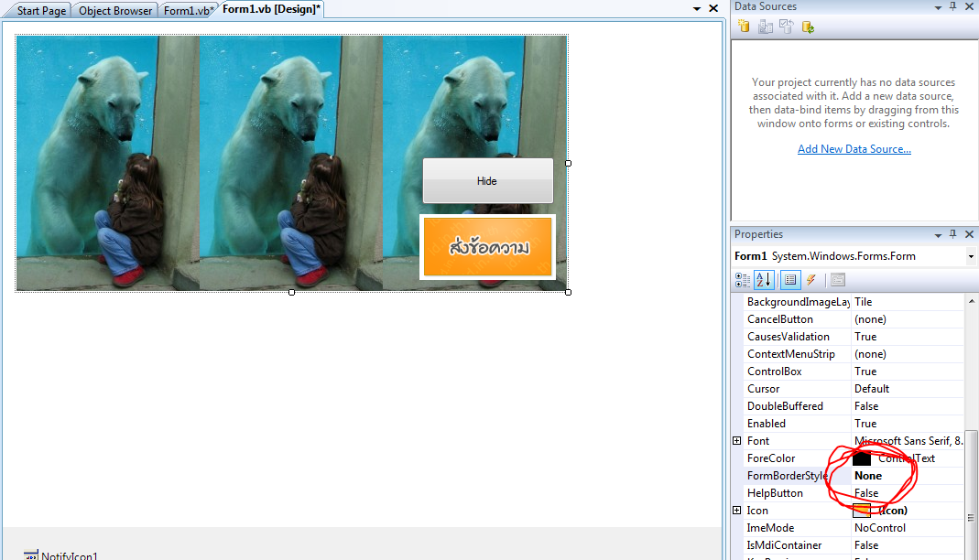Image resolution: width=979 pixels, height=560 pixels.
Task: Show the Properties list button in Properties panel
Action: click(x=789, y=280)
